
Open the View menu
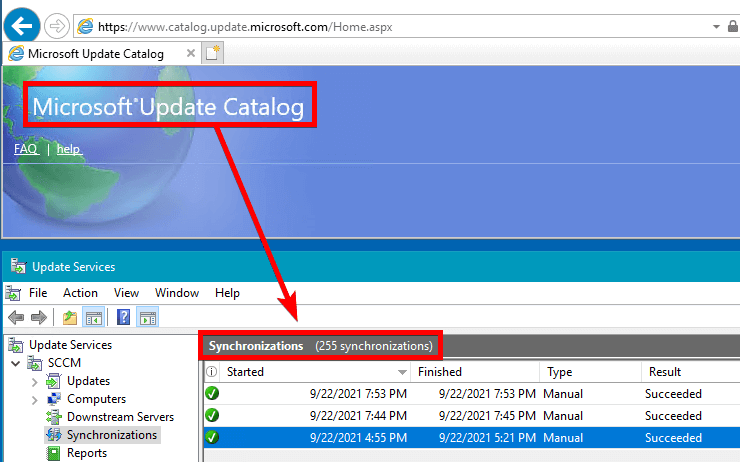pyautogui.click(x=126, y=293)
